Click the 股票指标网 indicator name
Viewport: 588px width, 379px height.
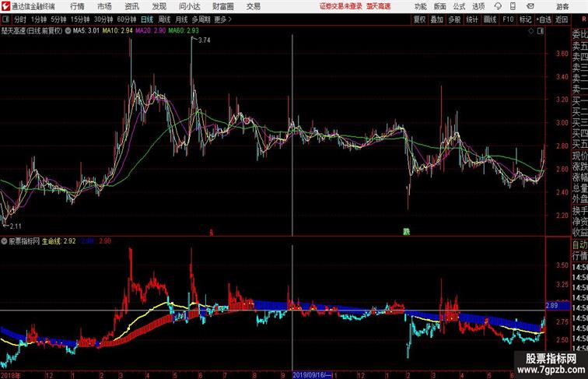coord(24,241)
